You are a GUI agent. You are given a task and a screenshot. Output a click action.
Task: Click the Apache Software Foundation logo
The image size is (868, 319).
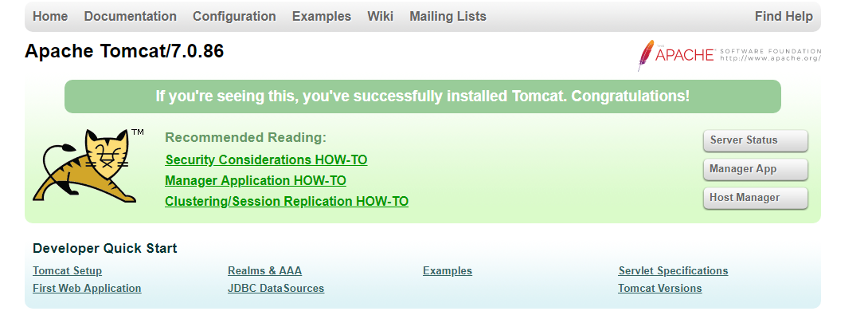click(728, 55)
